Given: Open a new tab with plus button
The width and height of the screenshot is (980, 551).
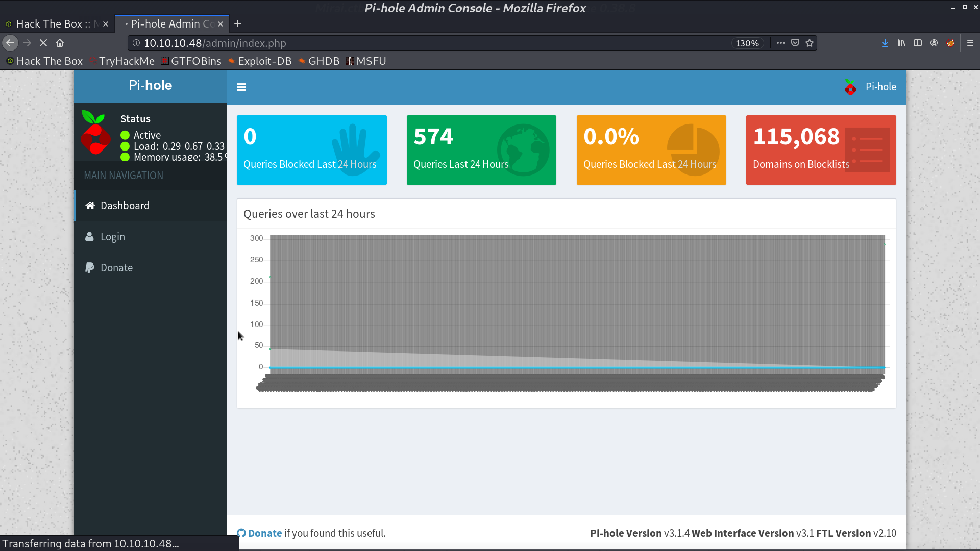Looking at the screenshot, I should 238,24.
